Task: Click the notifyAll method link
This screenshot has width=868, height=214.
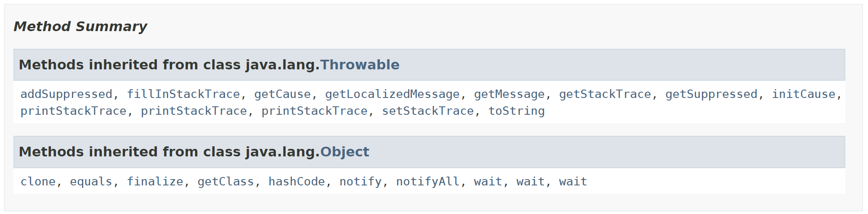Action: click(x=428, y=182)
